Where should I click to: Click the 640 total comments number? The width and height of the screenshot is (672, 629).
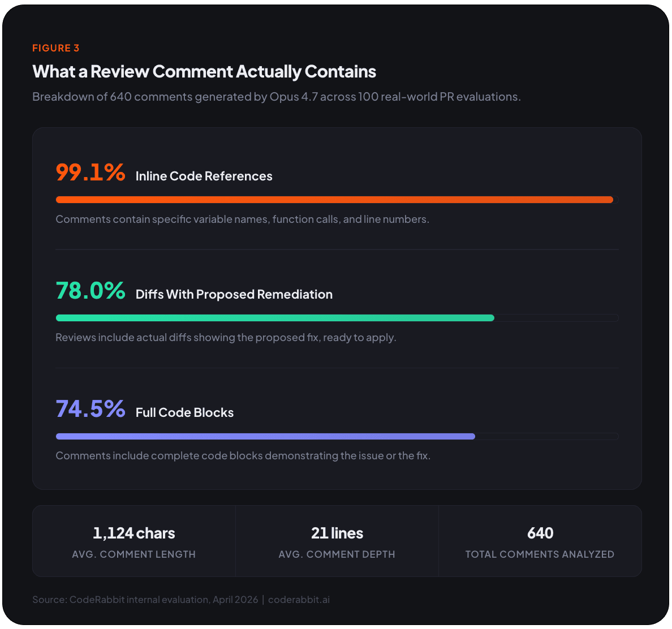coord(540,533)
